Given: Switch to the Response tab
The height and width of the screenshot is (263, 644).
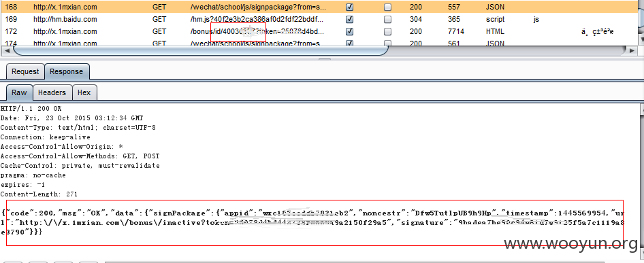Looking at the screenshot, I should (x=67, y=71).
